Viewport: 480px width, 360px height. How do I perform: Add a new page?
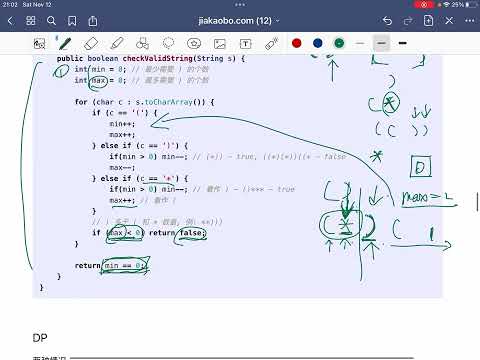click(x=428, y=21)
